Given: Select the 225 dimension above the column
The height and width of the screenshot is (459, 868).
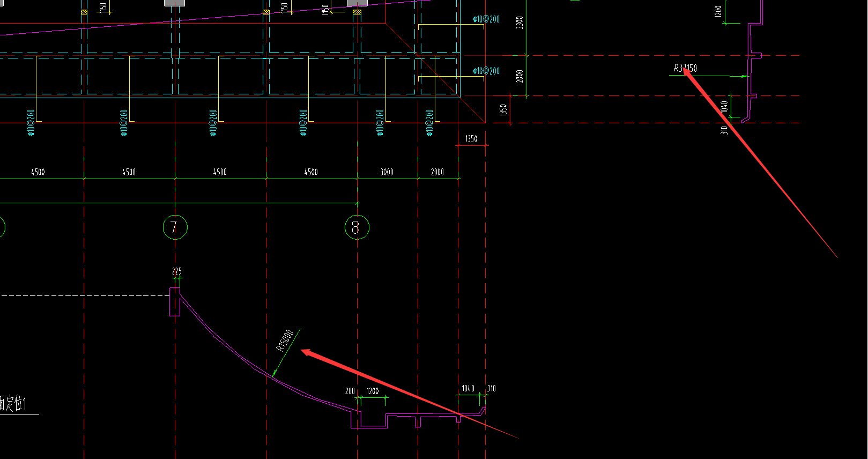Looking at the screenshot, I should coord(177,271).
